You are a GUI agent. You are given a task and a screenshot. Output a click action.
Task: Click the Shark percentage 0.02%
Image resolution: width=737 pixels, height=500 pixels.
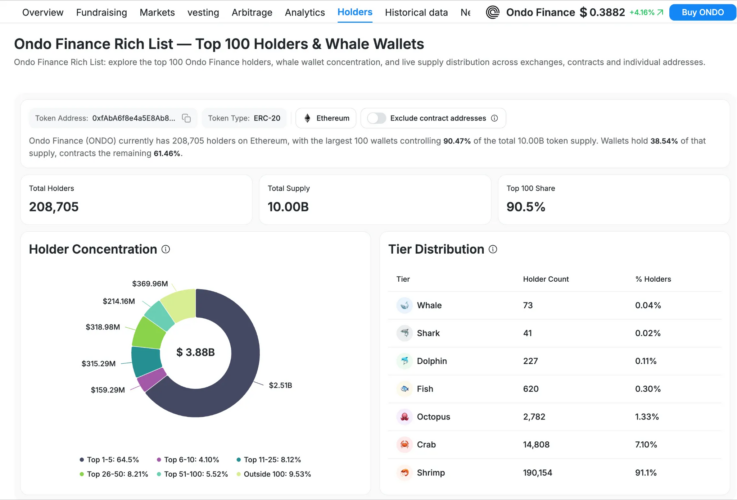tap(648, 333)
